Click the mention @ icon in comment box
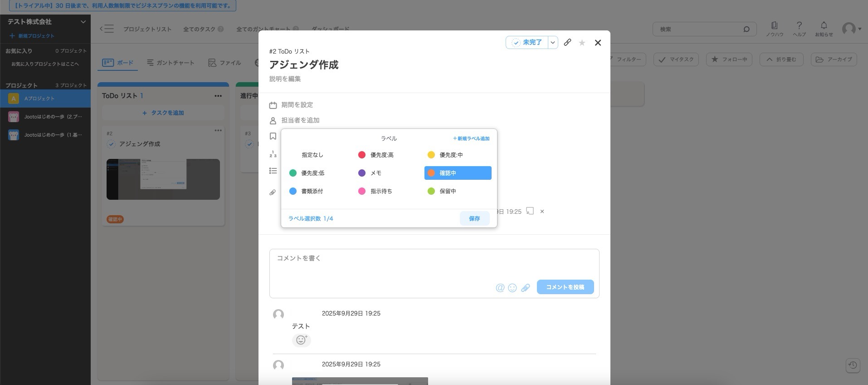868x385 pixels. [500, 288]
